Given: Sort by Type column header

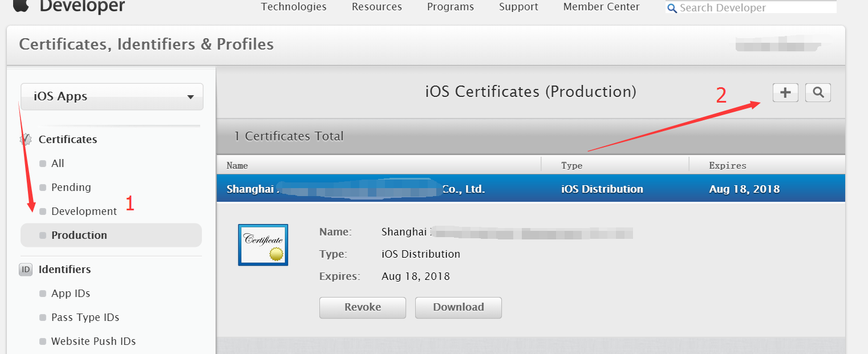Looking at the screenshot, I should point(571,165).
